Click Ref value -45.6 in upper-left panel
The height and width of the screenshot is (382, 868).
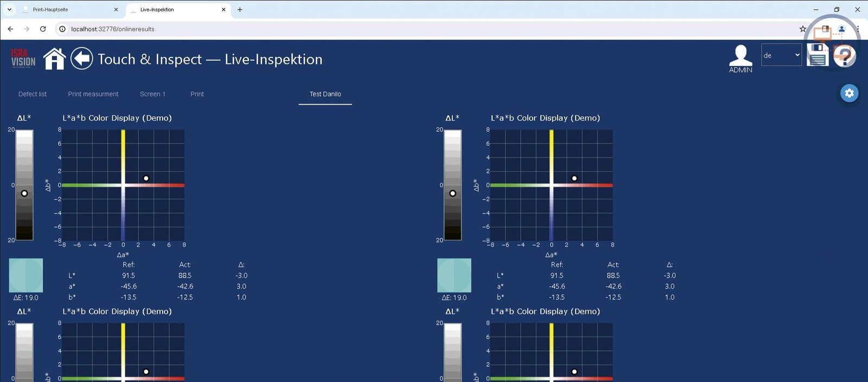click(x=129, y=287)
